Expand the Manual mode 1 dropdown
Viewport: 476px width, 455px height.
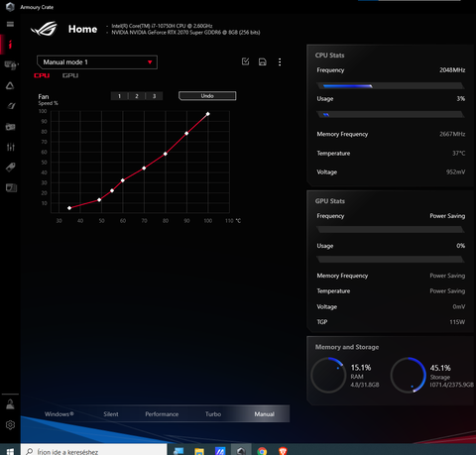click(x=97, y=62)
